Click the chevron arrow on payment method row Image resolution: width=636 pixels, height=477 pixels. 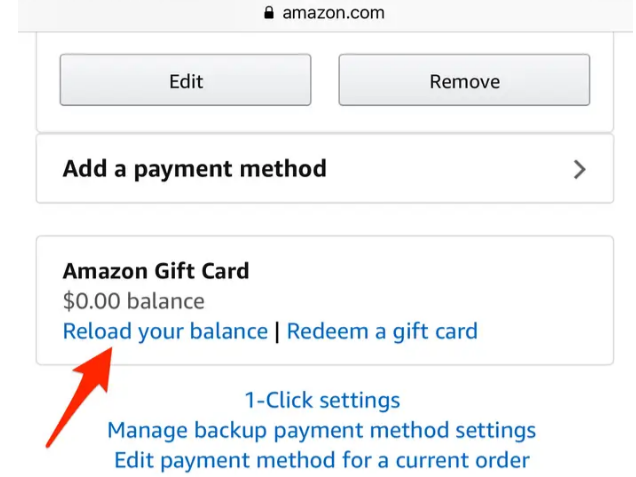click(x=579, y=169)
